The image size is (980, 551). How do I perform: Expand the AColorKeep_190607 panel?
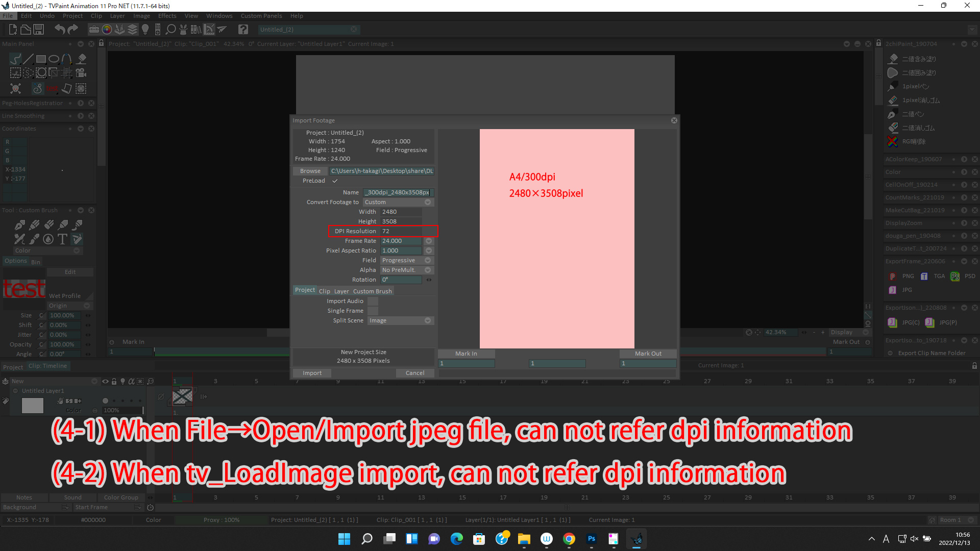tap(964, 159)
